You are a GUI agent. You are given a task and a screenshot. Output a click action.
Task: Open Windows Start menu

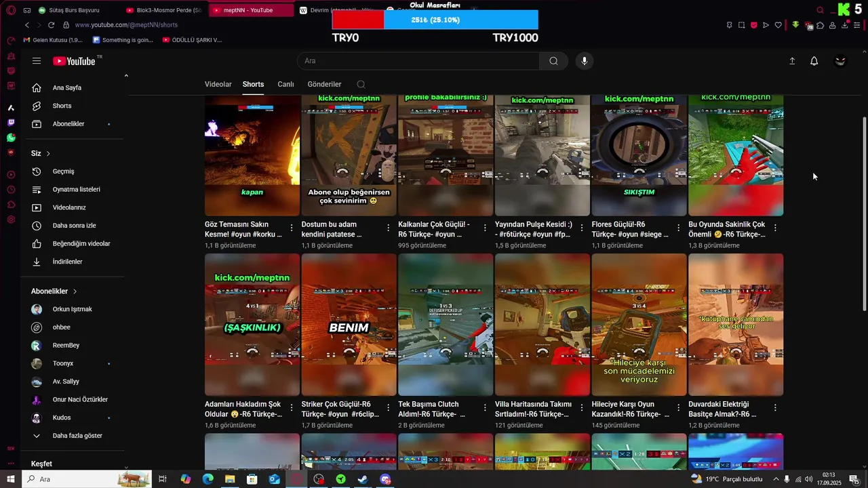point(11,479)
